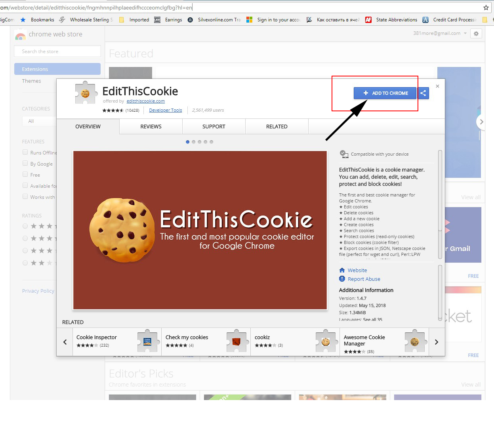Click the Gmail featured card in the background

point(463,234)
